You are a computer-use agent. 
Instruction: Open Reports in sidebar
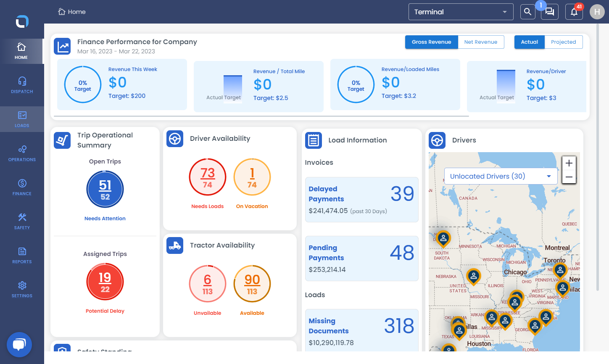click(22, 256)
